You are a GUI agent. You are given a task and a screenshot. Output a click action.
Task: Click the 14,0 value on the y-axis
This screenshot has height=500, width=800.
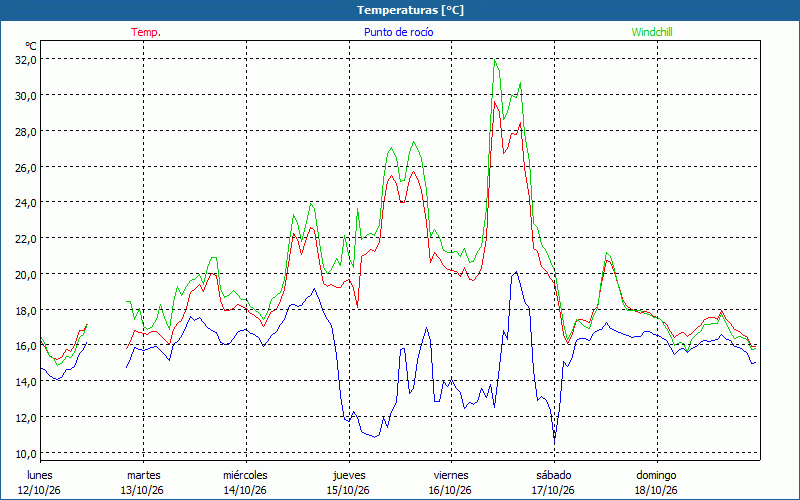pyautogui.click(x=26, y=382)
